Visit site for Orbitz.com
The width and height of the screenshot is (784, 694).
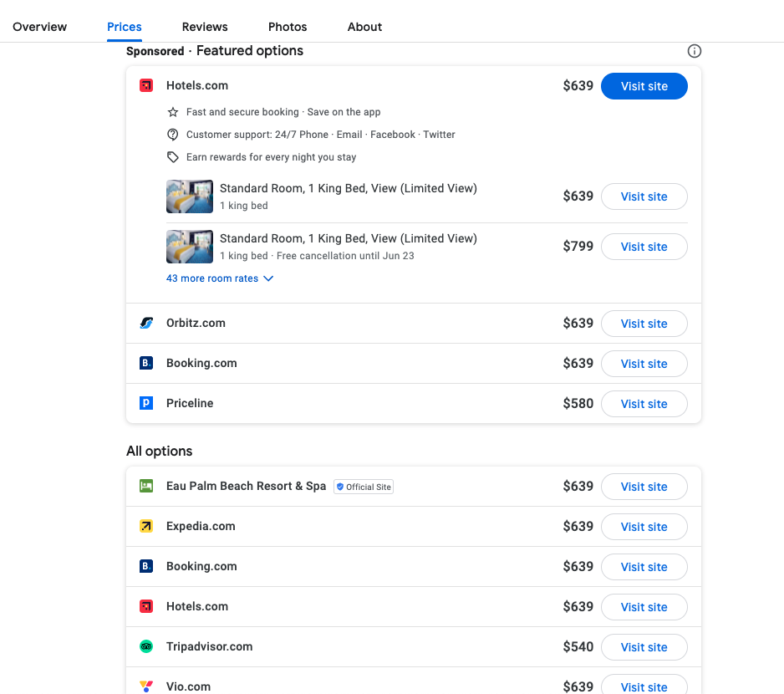(644, 324)
